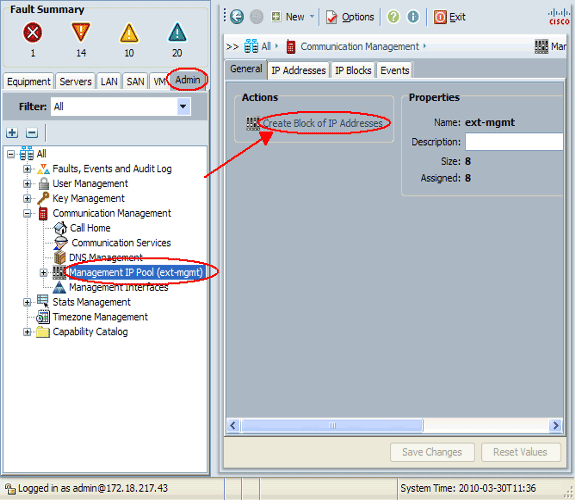Click the green help question mark icon
The image size is (575, 500).
point(393,17)
